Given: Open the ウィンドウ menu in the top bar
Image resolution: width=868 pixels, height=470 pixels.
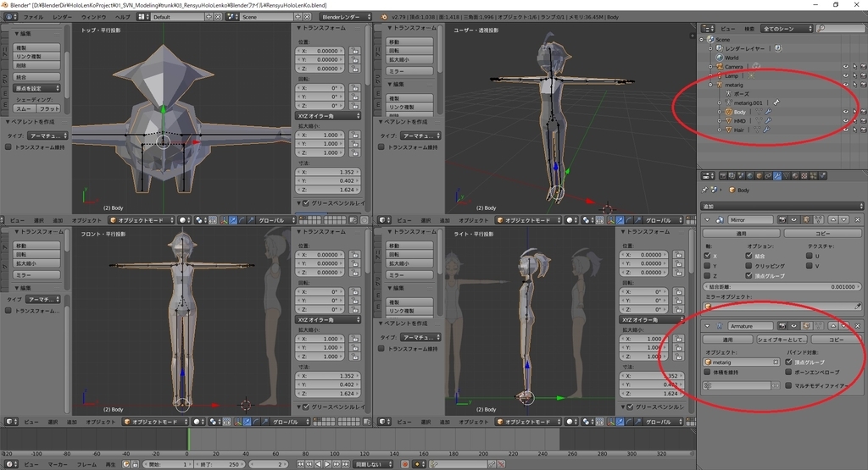Looking at the screenshot, I should 94,17.
